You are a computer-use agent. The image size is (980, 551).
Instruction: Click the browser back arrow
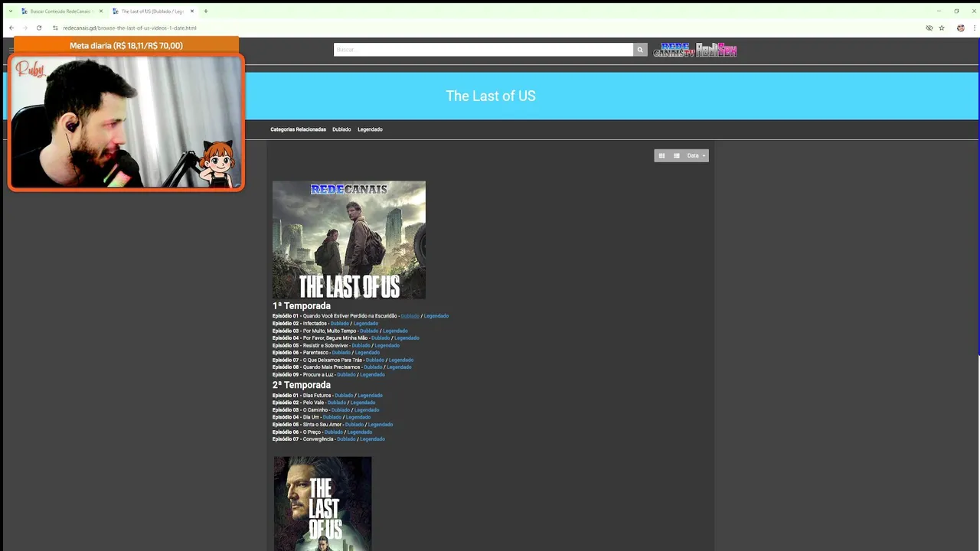(11, 28)
